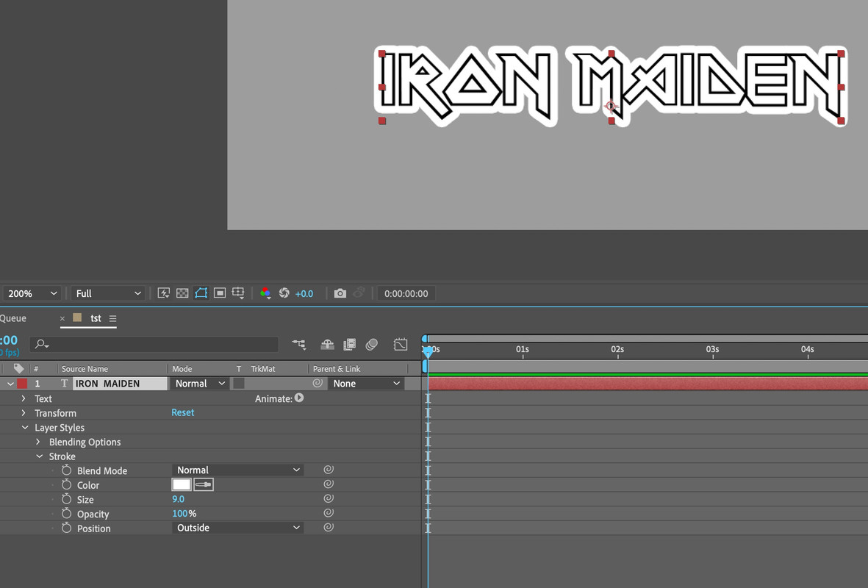Collapse the Stroke group
The width and height of the screenshot is (868, 588).
click(x=39, y=456)
